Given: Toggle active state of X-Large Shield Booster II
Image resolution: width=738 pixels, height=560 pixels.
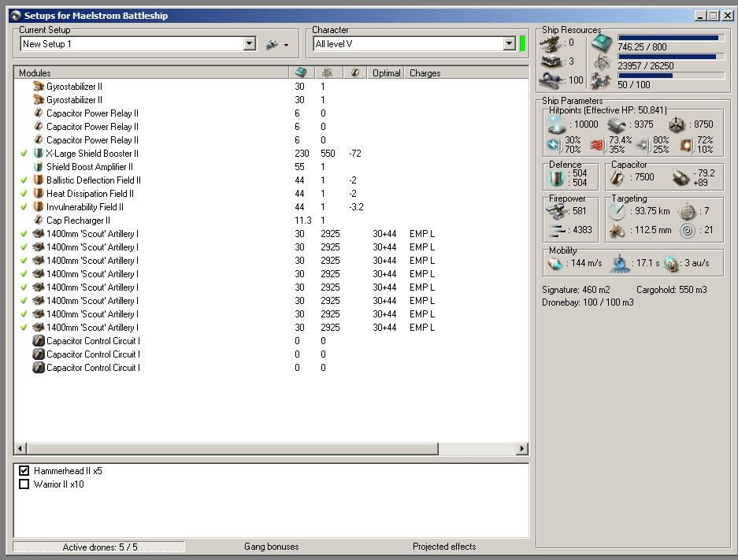Looking at the screenshot, I should [x=24, y=154].
